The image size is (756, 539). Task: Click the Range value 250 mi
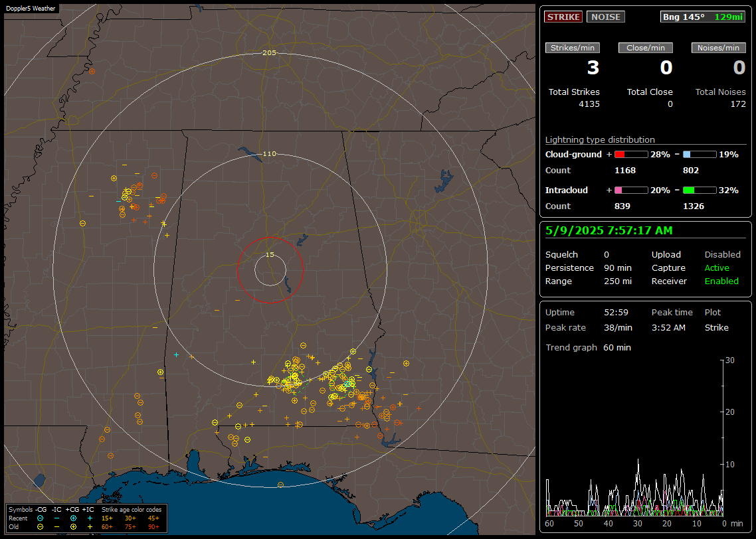618,281
